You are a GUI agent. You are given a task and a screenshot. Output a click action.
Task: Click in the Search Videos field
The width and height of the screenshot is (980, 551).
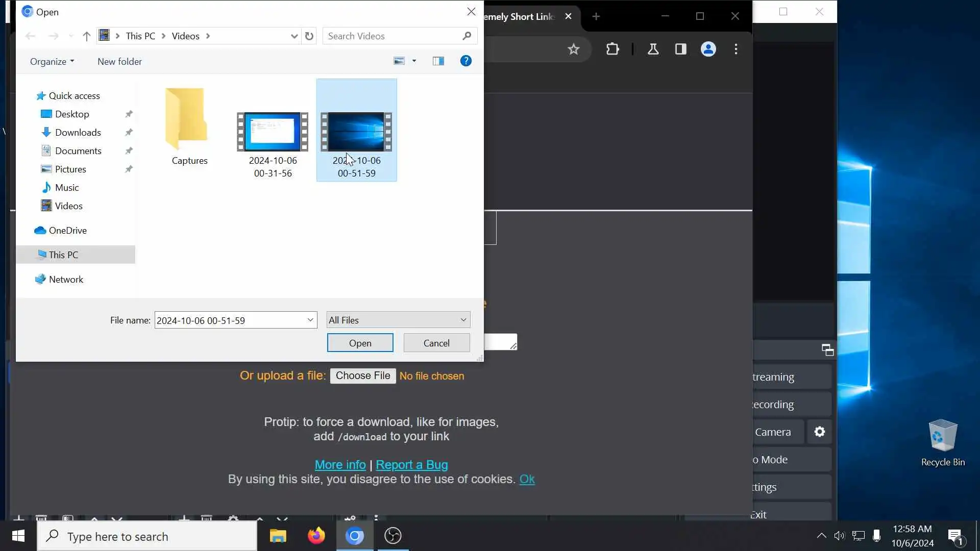tap(393, 36)
